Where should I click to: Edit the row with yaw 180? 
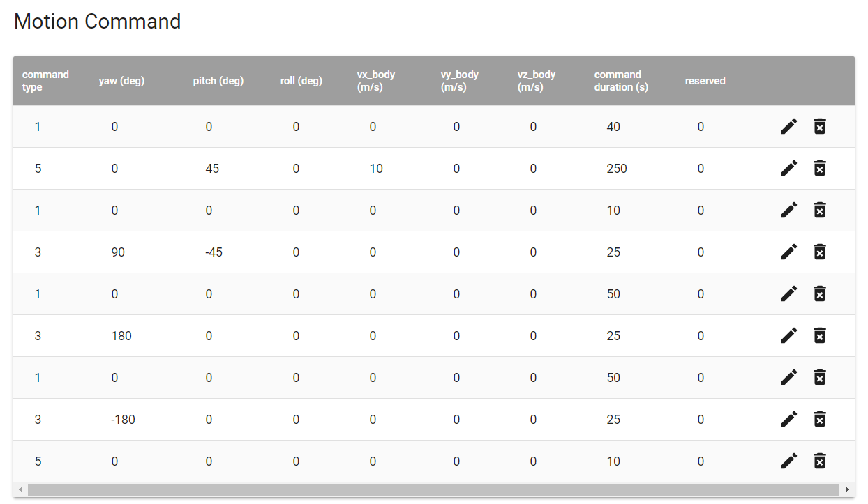coord(788,335)
